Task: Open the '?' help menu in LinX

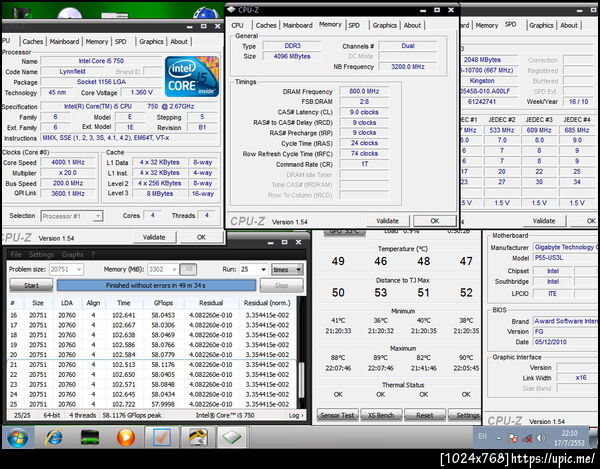Action: (x=93, y=254)
